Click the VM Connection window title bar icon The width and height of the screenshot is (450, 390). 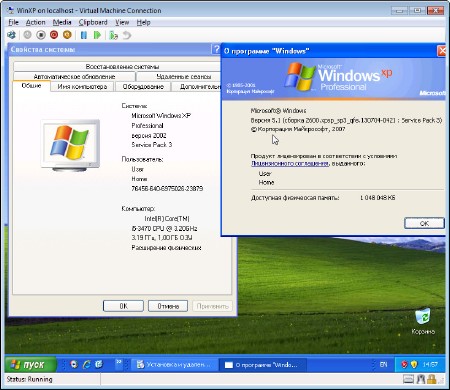10,10
